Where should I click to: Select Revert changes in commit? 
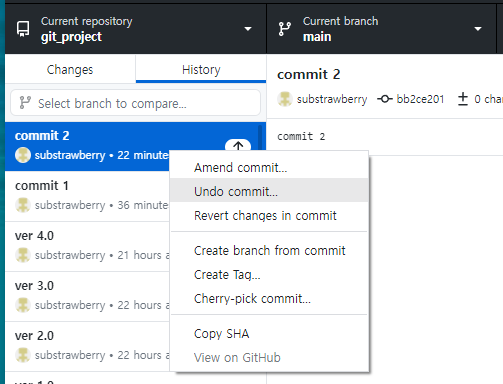269,216
